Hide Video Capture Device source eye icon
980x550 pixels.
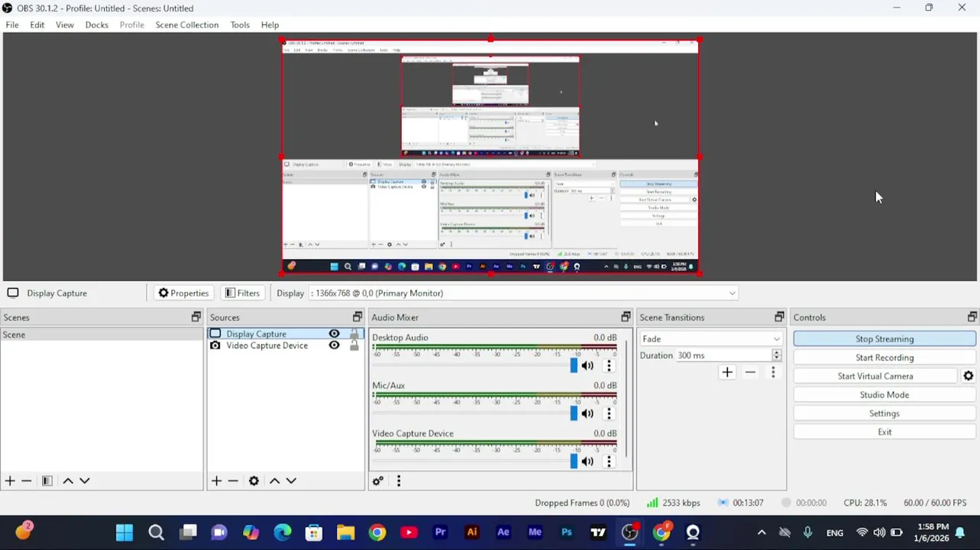(x=334, y=345)
